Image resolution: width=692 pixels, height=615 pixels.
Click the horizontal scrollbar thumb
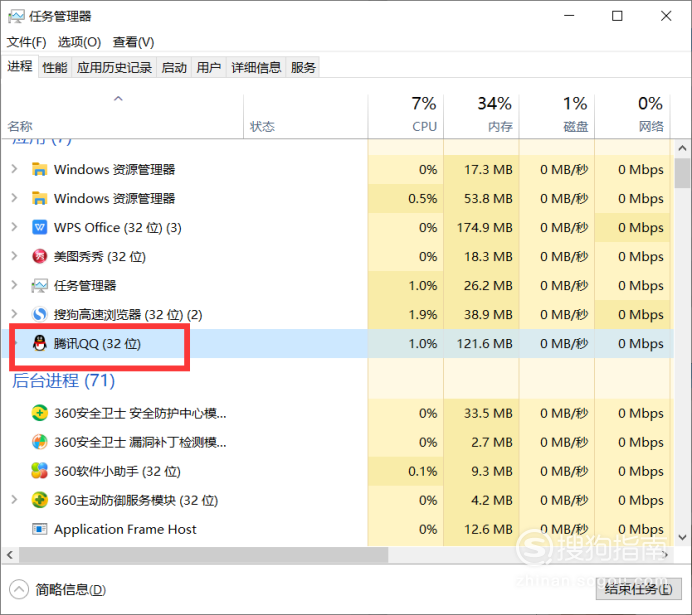(203, 555)
